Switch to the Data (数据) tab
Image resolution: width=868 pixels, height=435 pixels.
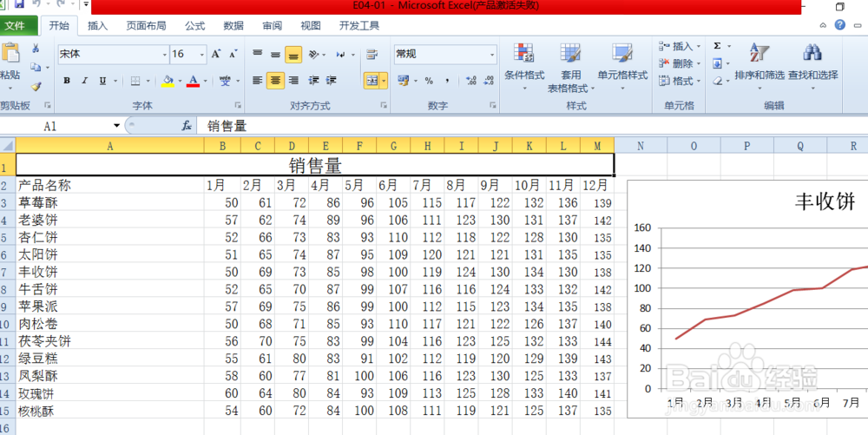[x=233, y=25]
